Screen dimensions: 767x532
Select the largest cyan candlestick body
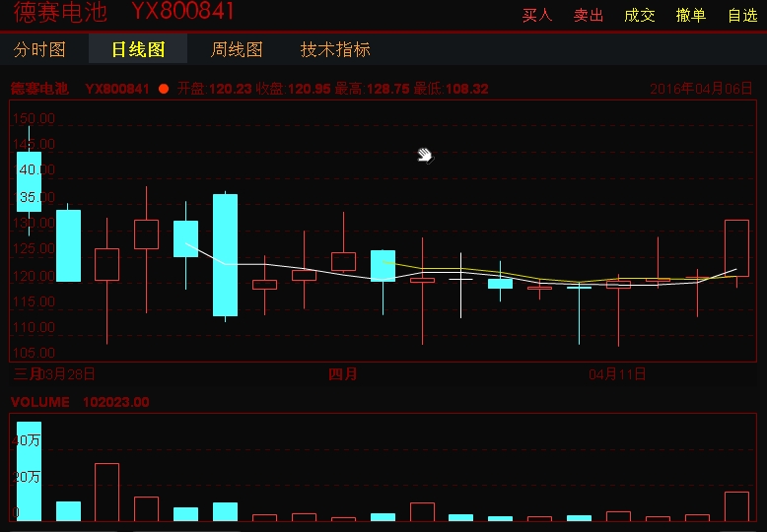(x=225, y=254)
